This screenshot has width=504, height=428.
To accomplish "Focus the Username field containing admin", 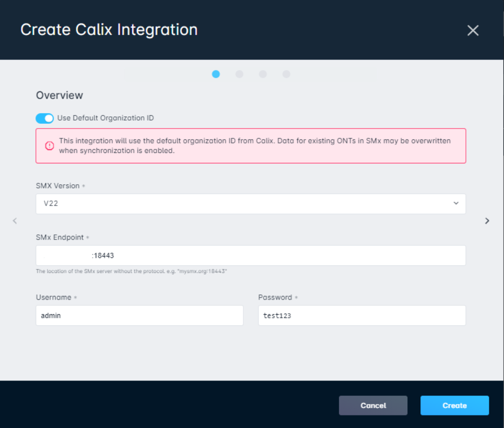I will [x=139, y=316].
